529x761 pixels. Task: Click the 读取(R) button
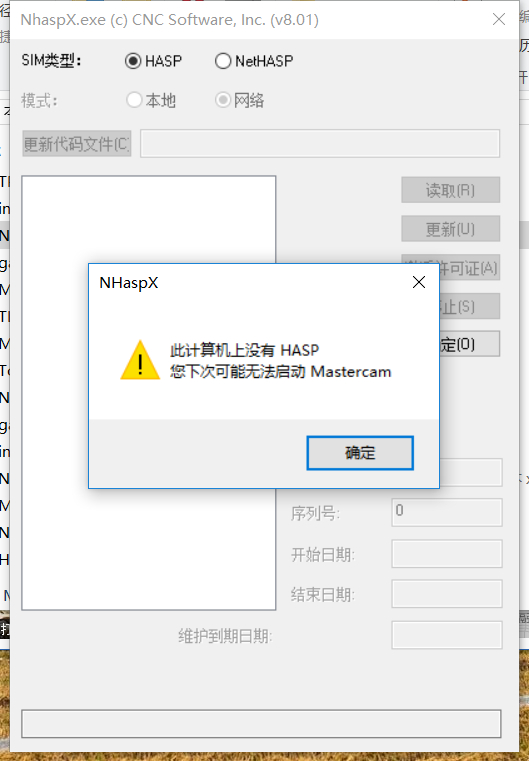point(450,190)
